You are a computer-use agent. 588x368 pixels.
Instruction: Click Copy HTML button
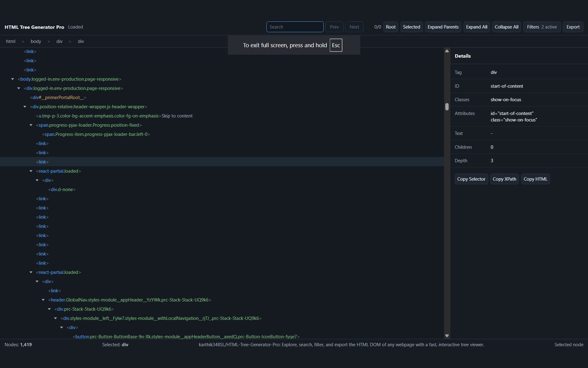click(x=536, y=179)
